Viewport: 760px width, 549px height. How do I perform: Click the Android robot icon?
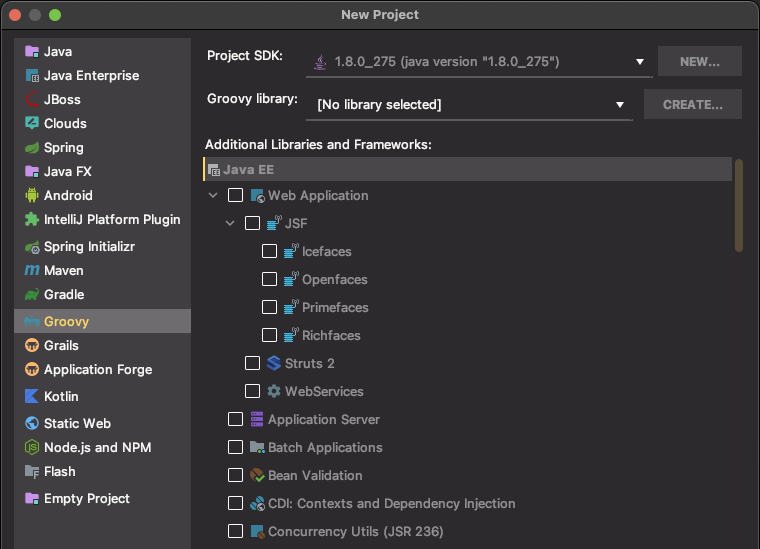(x=32, y=195)
